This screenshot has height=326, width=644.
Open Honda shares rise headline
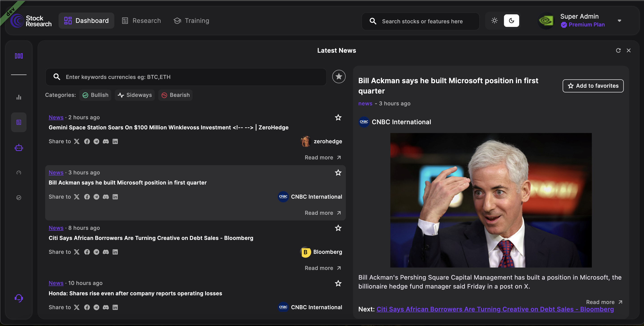(135, 293)
